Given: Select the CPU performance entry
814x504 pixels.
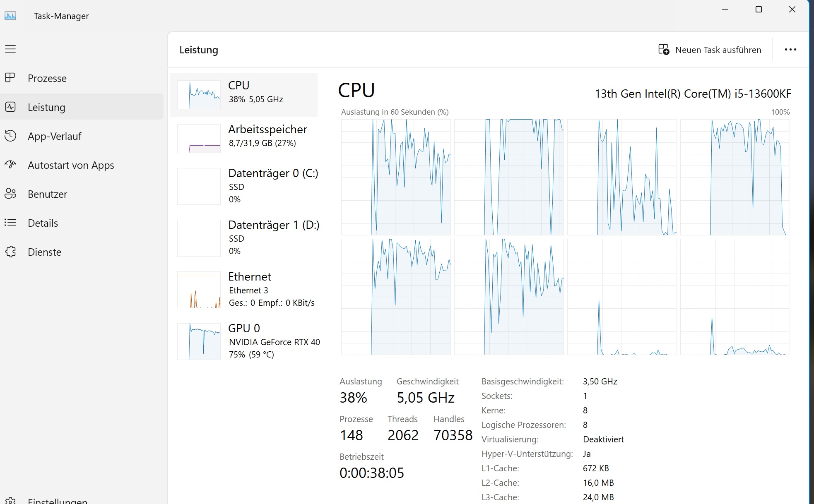Looking at the screenshot, I should (244, 94).
